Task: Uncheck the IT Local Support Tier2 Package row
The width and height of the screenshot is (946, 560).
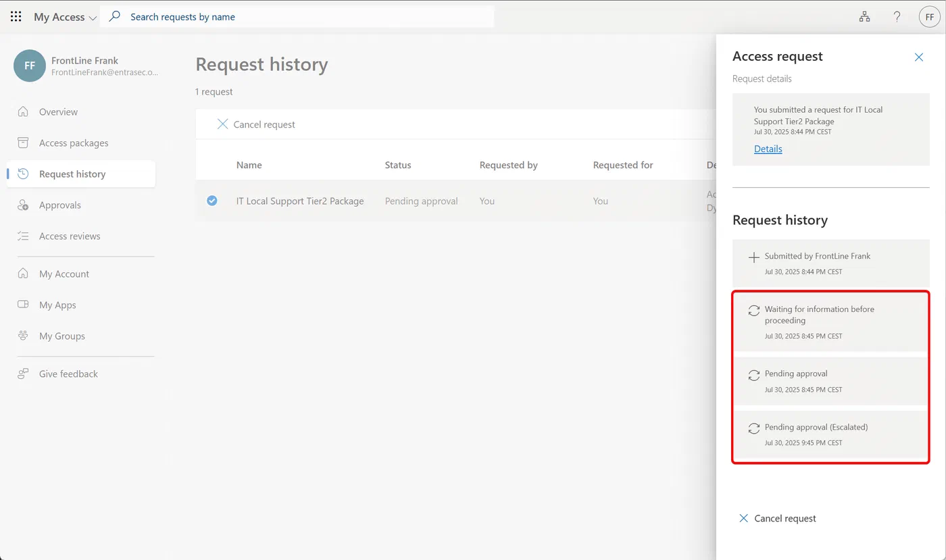Action: click(x=212, y=201)
